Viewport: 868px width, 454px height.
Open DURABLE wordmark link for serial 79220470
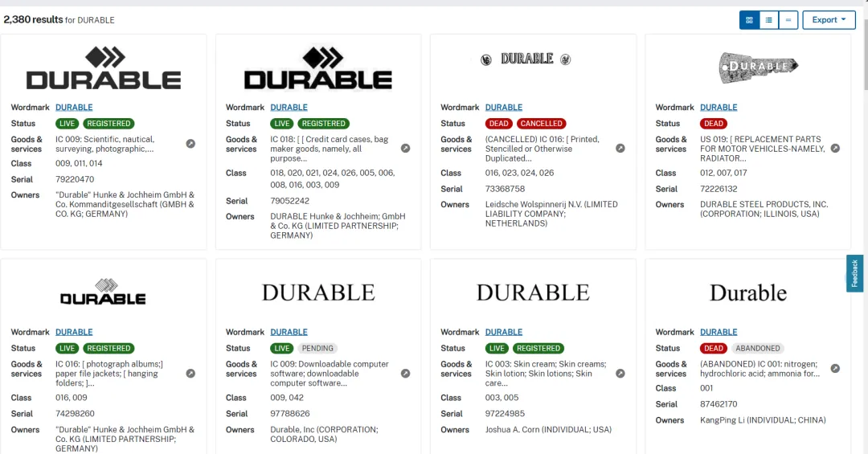74,108
